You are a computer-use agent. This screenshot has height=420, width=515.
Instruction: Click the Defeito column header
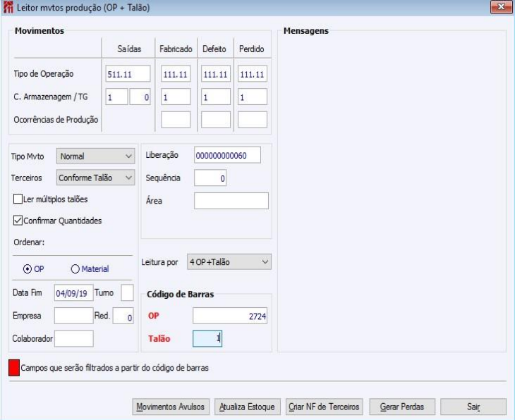[214, 49]
